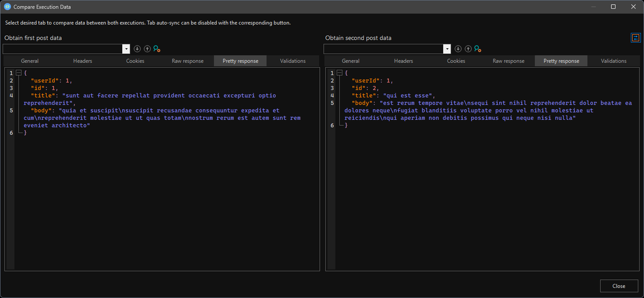Click the Compare Execution Data window icon
This screenshot has width=644, height=298.
pyautogui.click(x=8, y=7)
